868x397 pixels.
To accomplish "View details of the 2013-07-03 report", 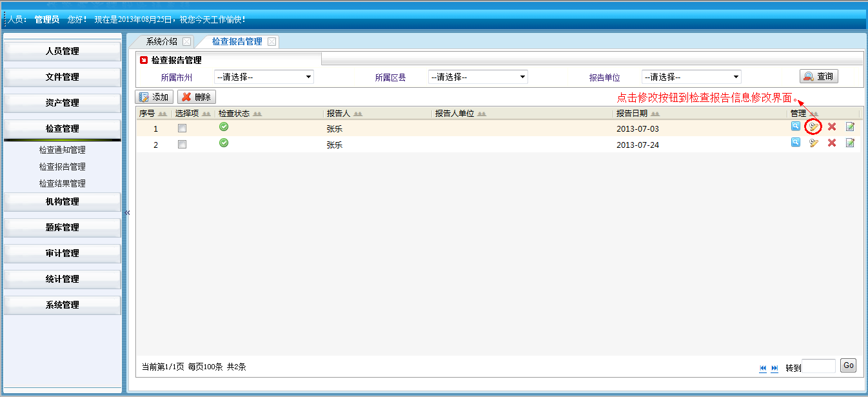I will coord(796,127).
